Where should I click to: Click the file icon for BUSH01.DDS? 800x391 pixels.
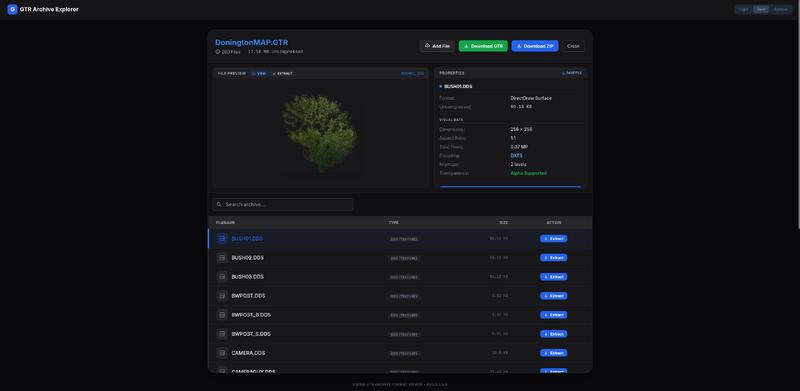coord(222,238)
